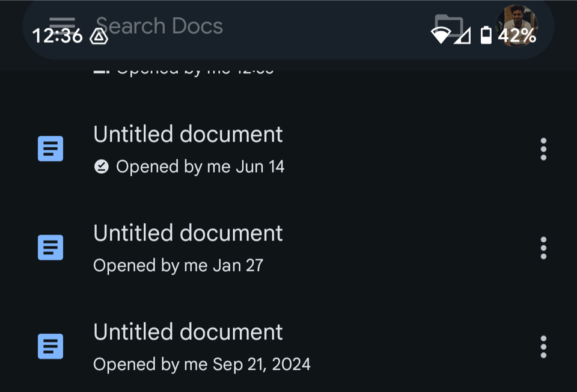Image resolution: width=577 pixels, height=392 pixels.
Task: Expand more options for Jan 27 document
Action: click(543, 248)
